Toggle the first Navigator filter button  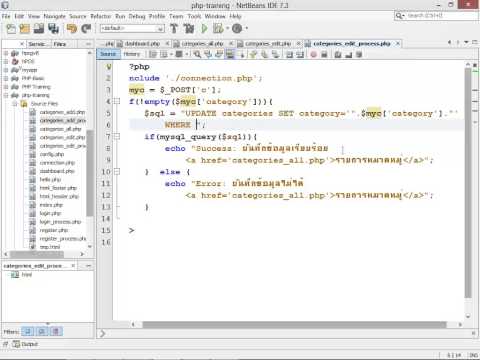[28, 331]
